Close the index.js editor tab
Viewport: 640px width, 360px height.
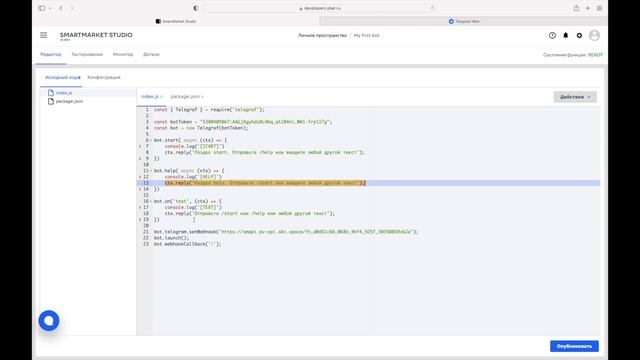pos(162,97)
